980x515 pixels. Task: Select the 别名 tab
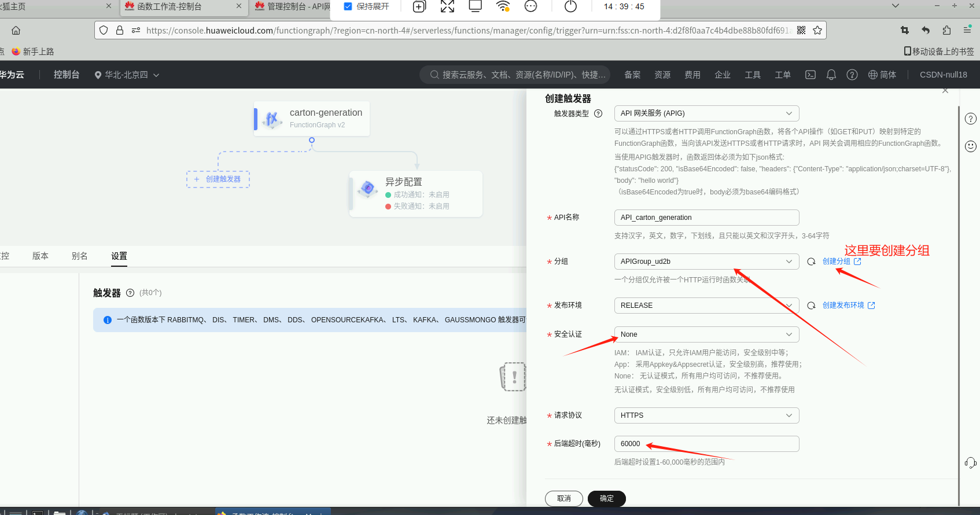[80, 256]
